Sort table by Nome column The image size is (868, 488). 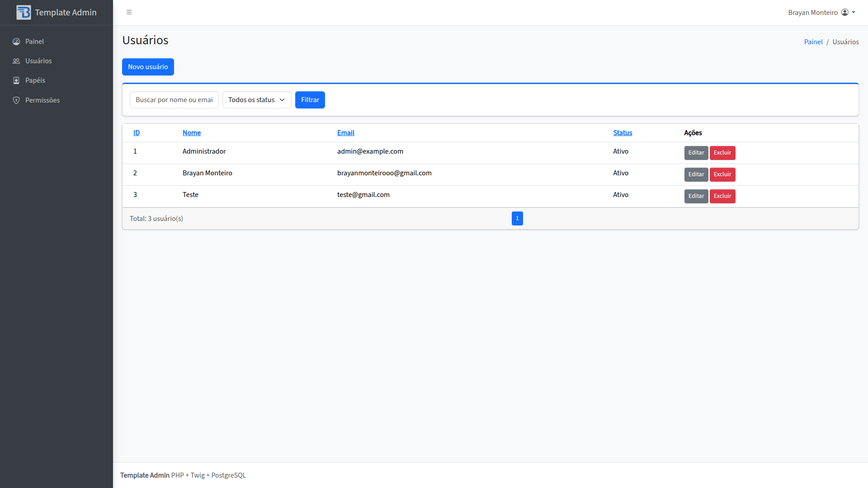coord(192,133)
